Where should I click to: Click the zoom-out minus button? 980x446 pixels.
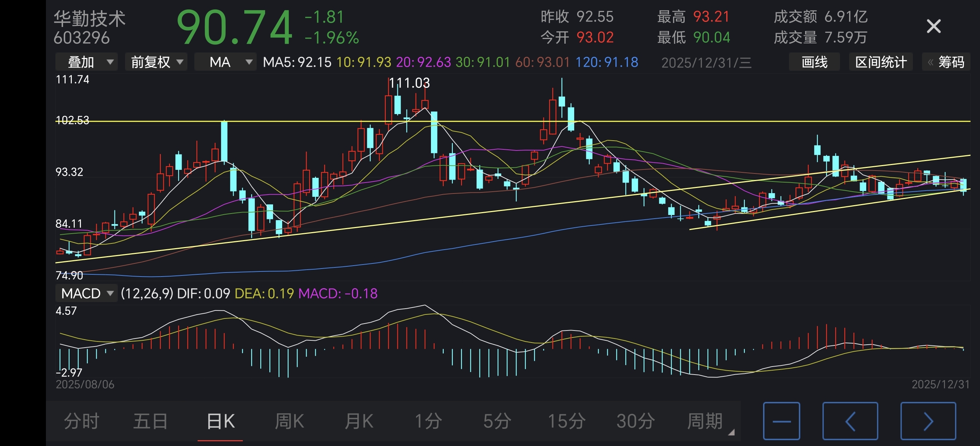tap(781, 421)
